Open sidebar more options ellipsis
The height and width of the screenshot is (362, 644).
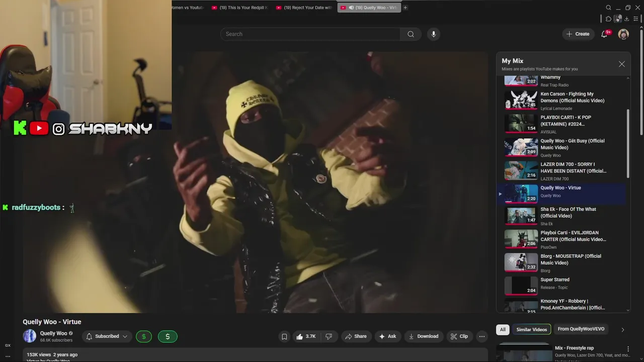coord(8,356)
